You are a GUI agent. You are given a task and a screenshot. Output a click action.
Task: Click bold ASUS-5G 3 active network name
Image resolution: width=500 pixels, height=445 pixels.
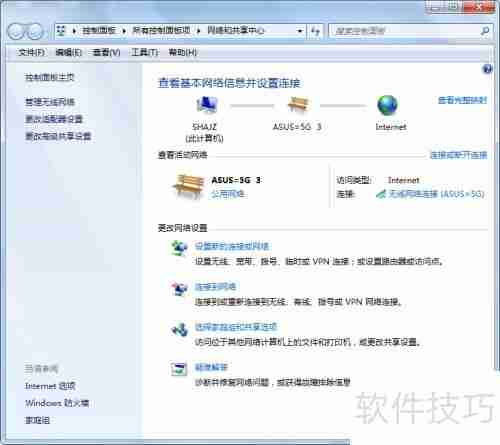point(236,180)
